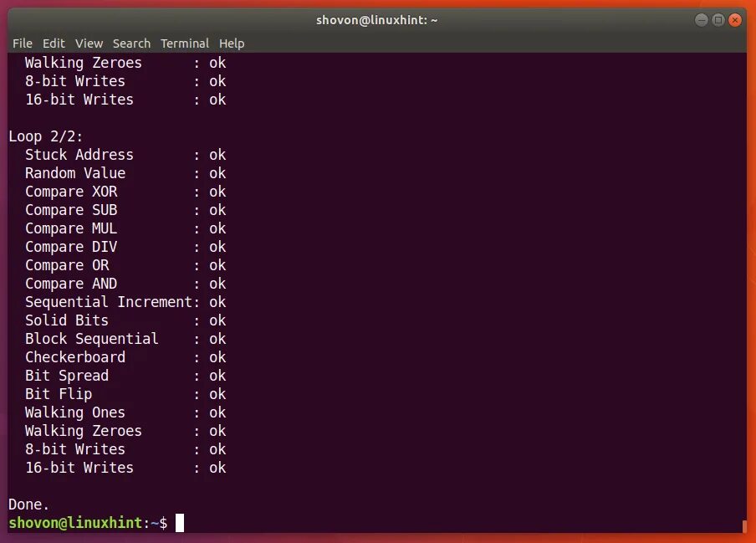Click the 'Compare DIV' text
The image size is (756, 543).
[x=71, y=247]
